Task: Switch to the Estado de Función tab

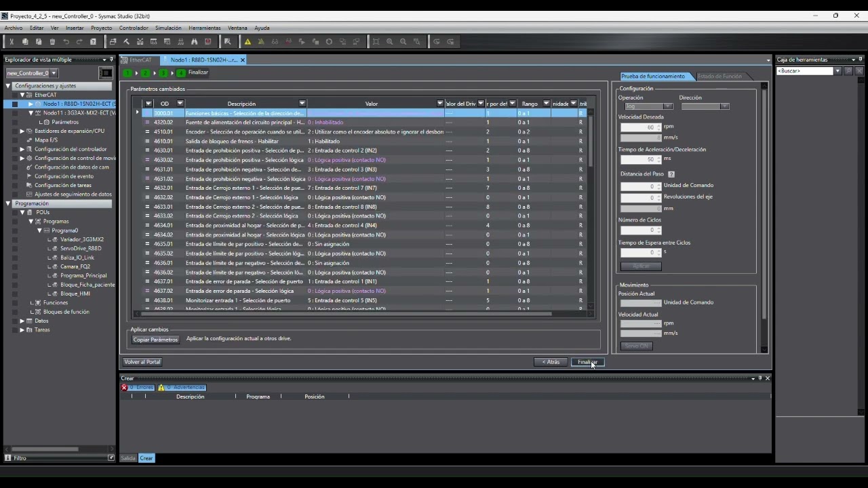Action: [720, 77]
